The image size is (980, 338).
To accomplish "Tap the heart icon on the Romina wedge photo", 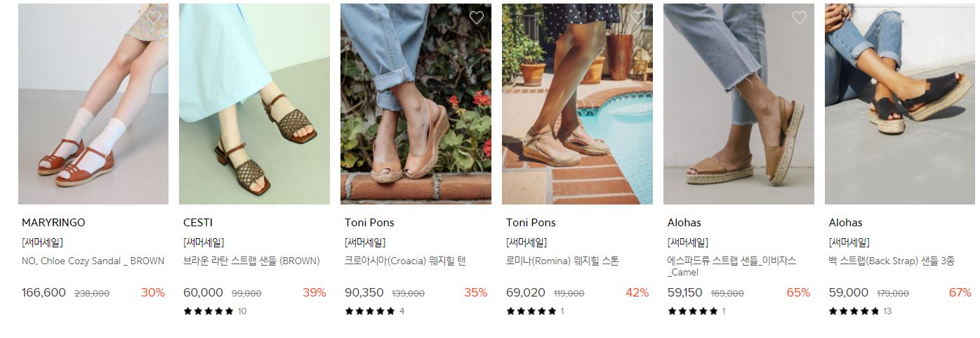I will pyautogui.click(x=638, y=18).
